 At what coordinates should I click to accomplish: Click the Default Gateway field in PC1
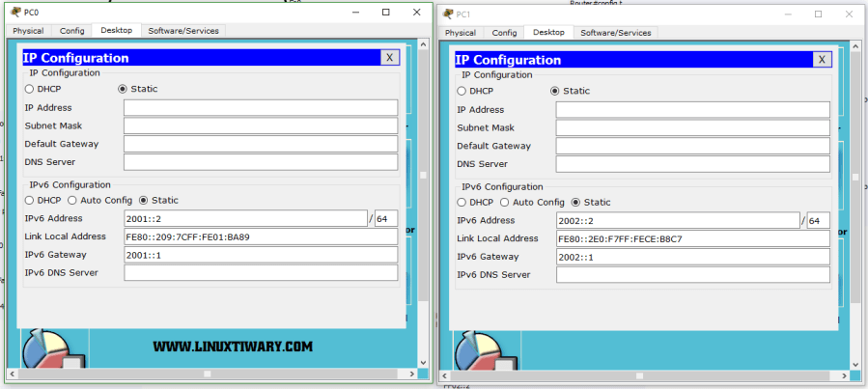[x=693, y=146]
